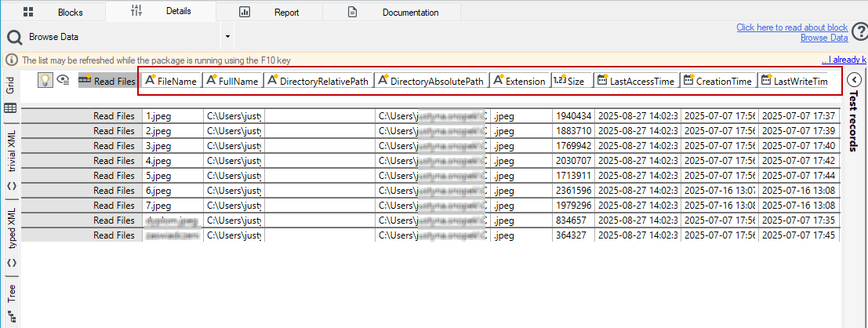Select the 7.jpeg file name cell
868x328 pixels.
pos(173,206)
